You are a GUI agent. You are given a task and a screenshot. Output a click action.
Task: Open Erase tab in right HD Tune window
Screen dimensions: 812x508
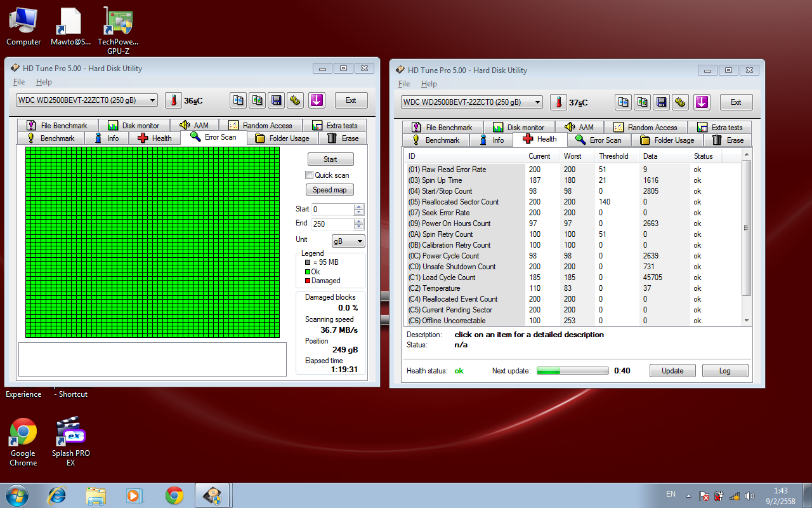pos(728,140)
